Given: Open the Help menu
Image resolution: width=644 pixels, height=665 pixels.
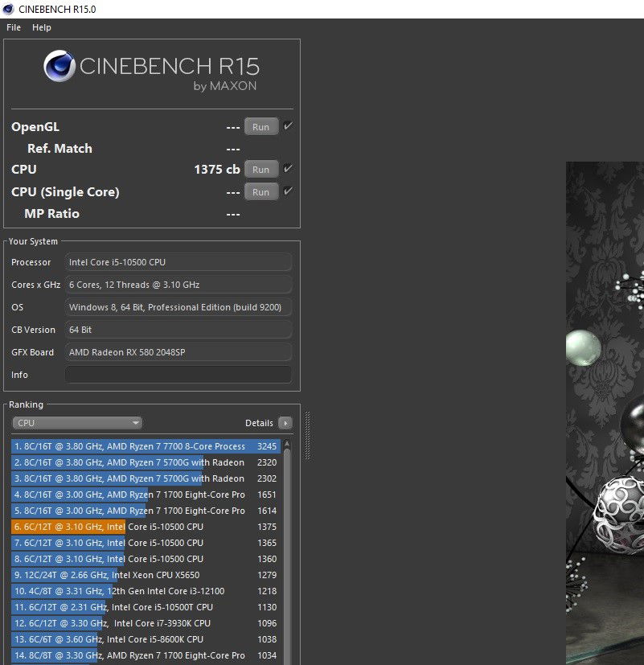Looking at the screenshot, I should click(42, 27).
